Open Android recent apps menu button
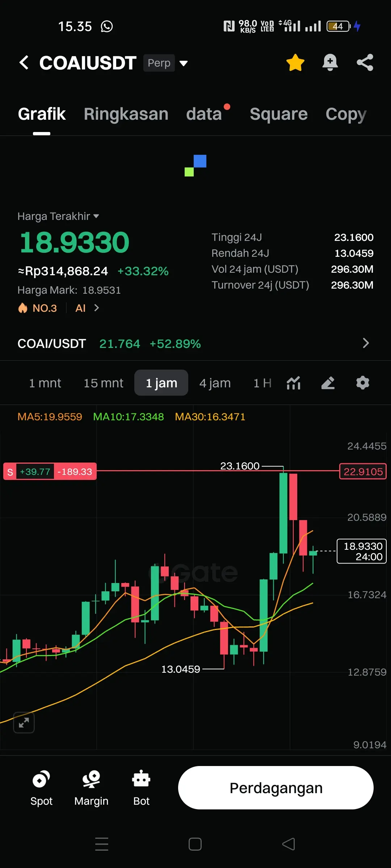The height and width of the screenshot is (868, 391). pos(102,844)
